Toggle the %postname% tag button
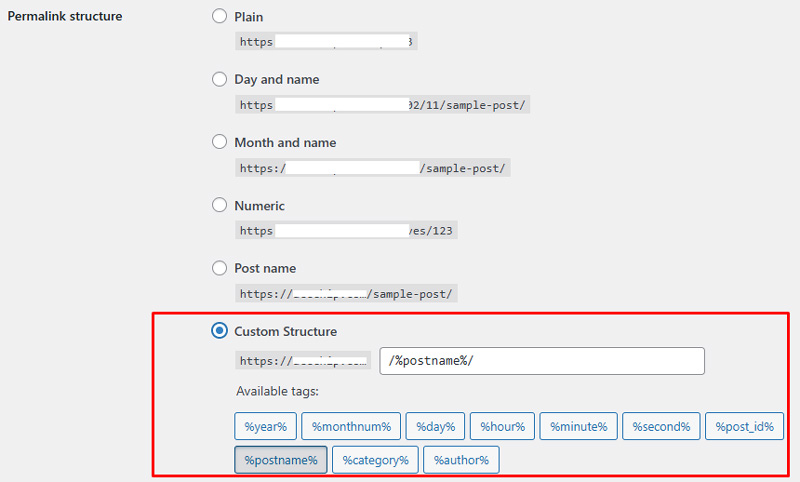 (x=281, y=460)
